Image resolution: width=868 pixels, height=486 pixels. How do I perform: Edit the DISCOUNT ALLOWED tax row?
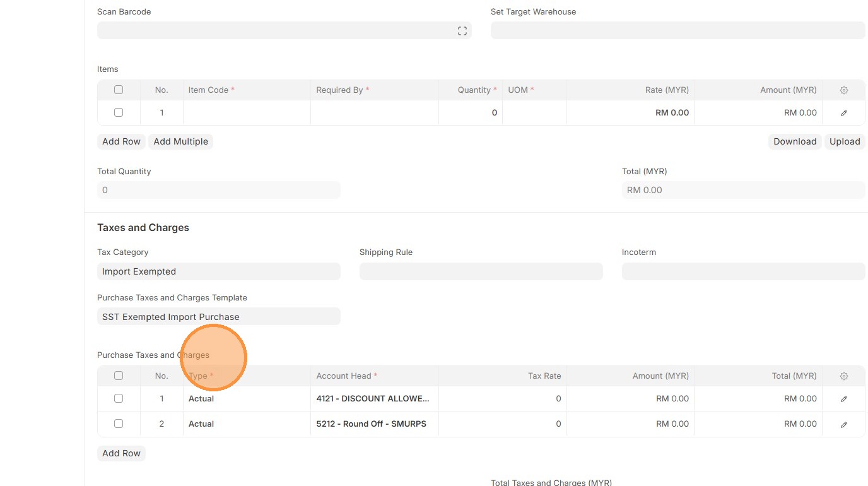pyautogui.click(x=843, y=399)
